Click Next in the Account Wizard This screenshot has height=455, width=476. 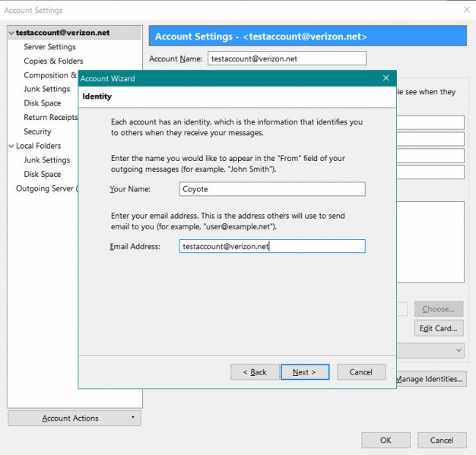pyautogui.click(x=305, y=372)
